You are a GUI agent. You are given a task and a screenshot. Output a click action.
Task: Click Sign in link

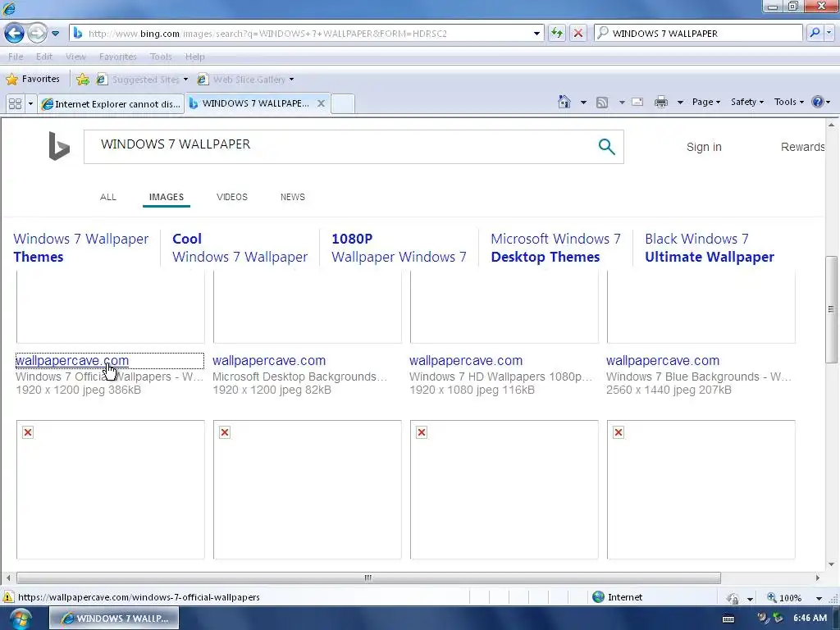pyautogui.click(x=703, y=147)
